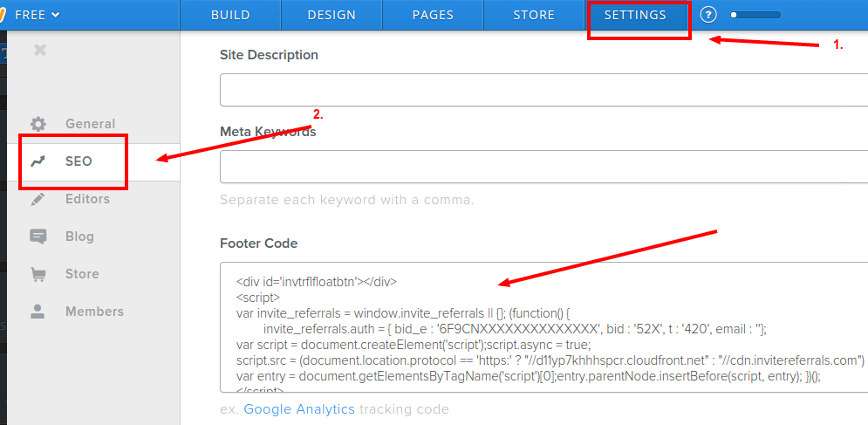Select the SETTINGS tab
This screenshot has height=425, width=868.
pos(635,15)
